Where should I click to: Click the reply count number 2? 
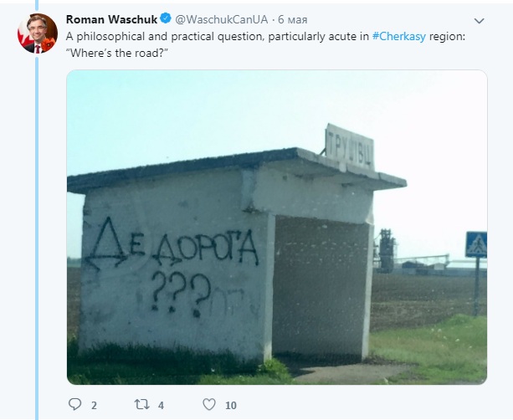point(94,406)
